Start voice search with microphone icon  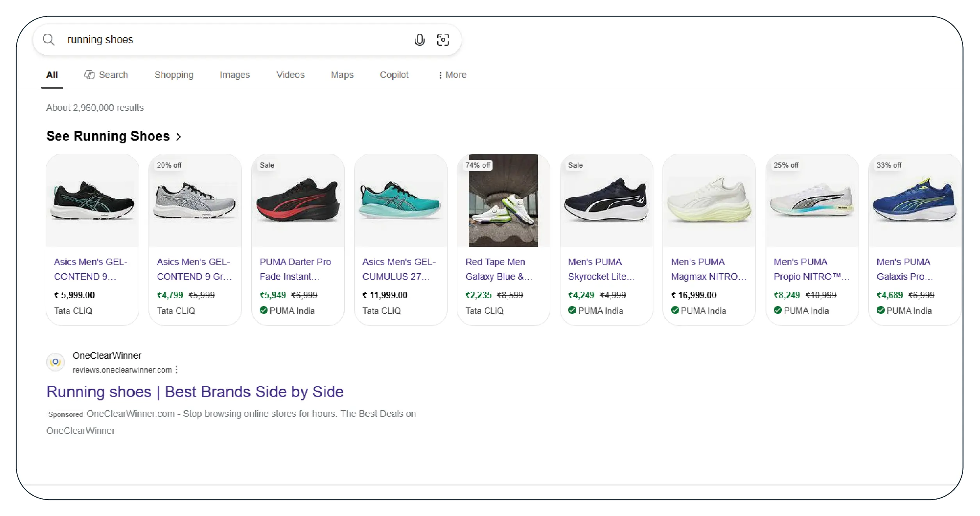tap(419, 39)
